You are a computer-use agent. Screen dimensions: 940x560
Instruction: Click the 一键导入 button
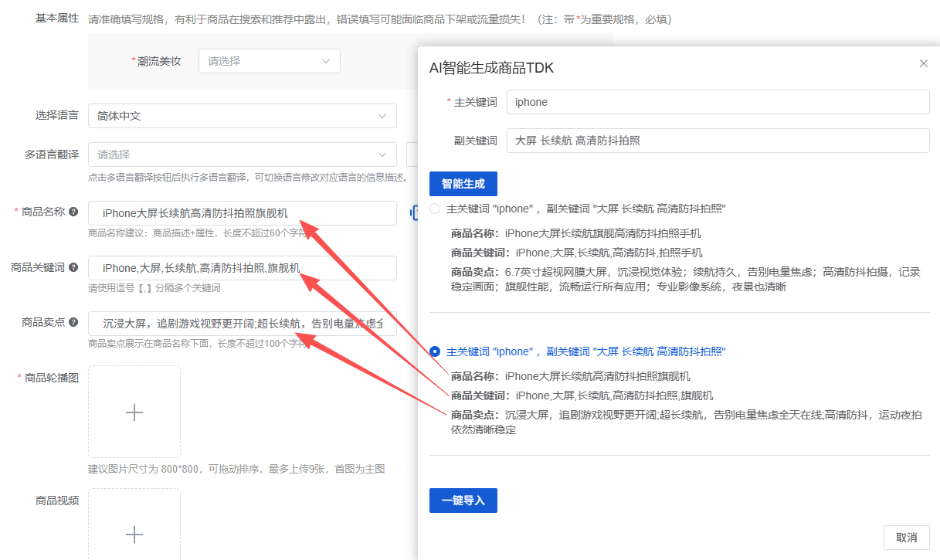(x=463, y=501)
